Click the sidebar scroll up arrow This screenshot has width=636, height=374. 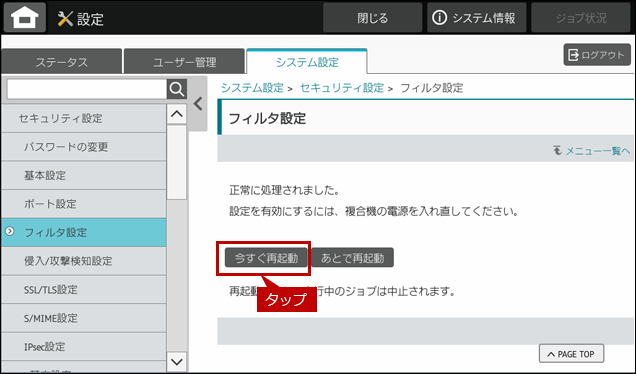click(177, 114)
